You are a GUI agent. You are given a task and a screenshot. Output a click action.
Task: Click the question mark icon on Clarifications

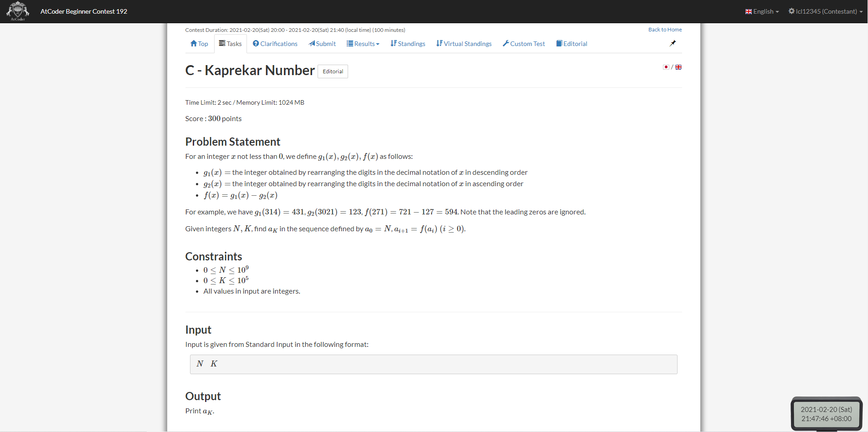[256, 44]
